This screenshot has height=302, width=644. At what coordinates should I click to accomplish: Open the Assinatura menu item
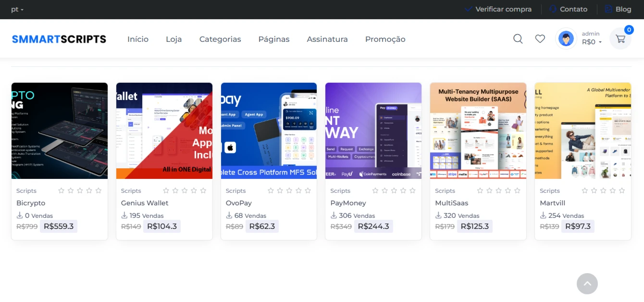point(327,39)
